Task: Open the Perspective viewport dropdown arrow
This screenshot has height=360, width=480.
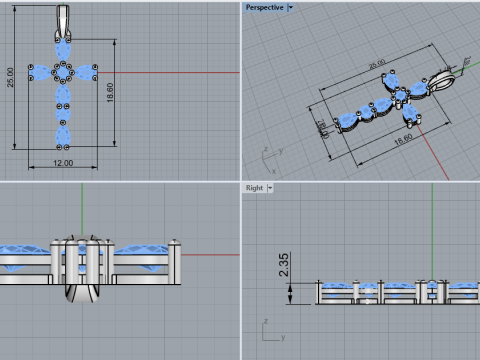Action: [291, 7]
